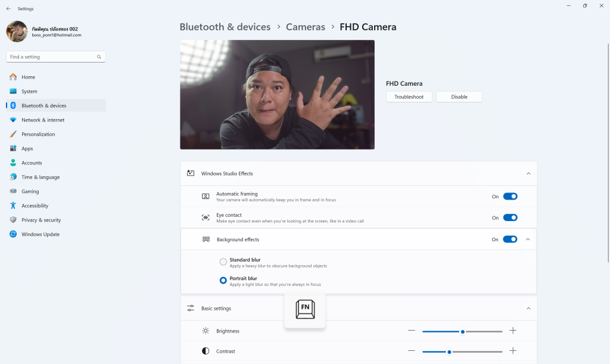Open Home settings page
Screen dimensions: 610x364
pyautogui.click(x=55, y=77)
